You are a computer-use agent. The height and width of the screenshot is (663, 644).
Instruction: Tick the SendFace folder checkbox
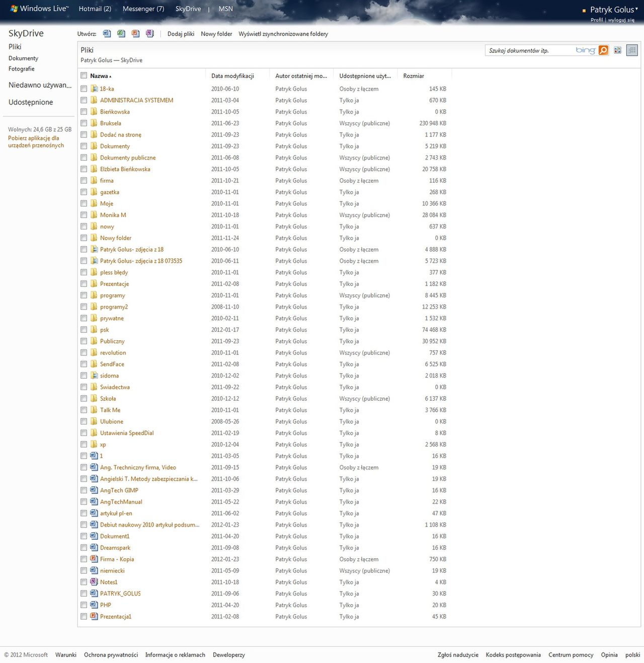84,364
